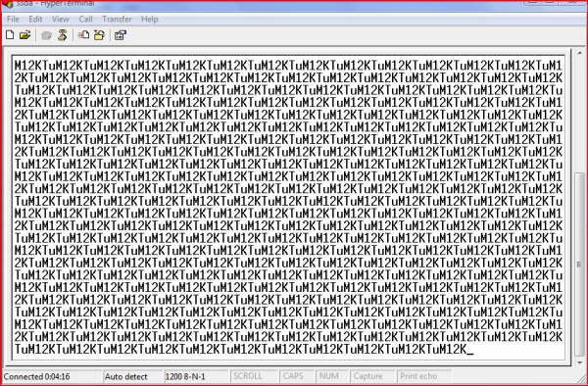Image resolution: width=588 pixels, height=386 pixels.
Task: Open Properties using the toolbar icon
Action: 121,35
